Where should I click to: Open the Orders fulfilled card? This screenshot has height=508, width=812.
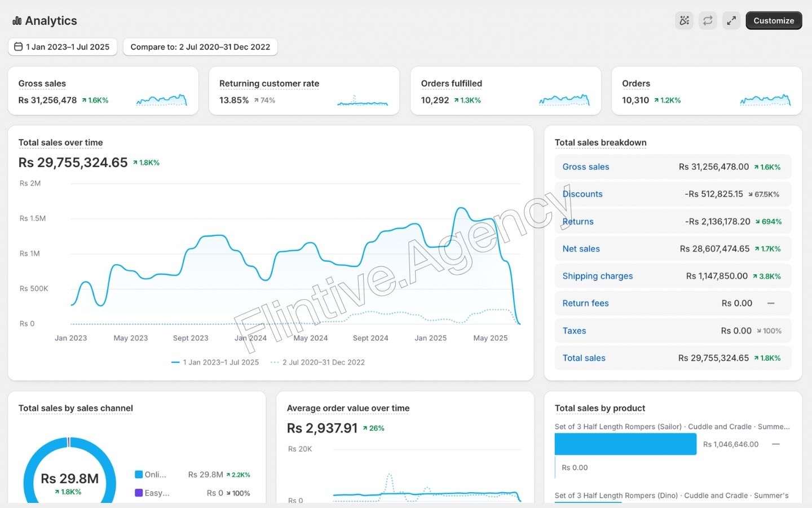pyautogui.click(x=451, y=84)
